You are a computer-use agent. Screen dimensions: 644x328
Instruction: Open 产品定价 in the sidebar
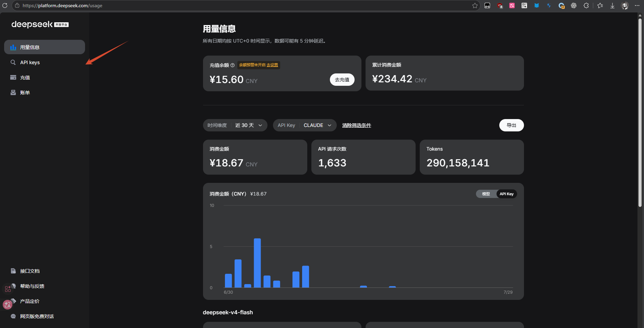45,301
